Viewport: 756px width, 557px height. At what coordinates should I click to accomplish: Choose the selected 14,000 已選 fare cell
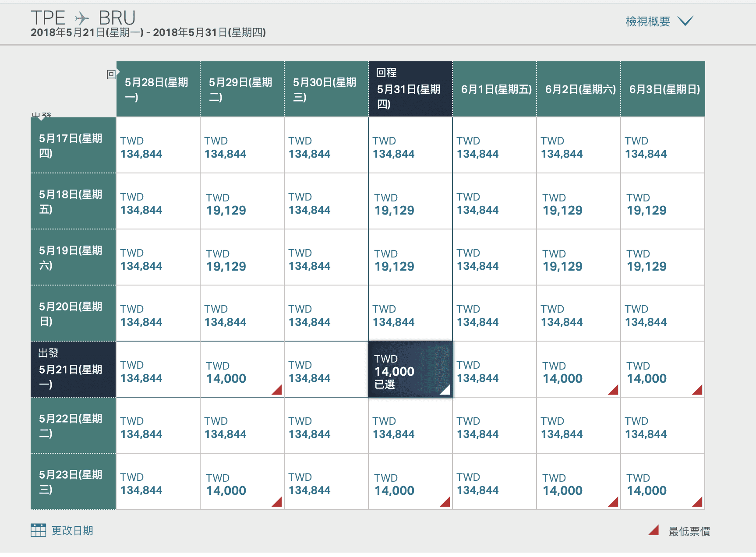point(410,370)
